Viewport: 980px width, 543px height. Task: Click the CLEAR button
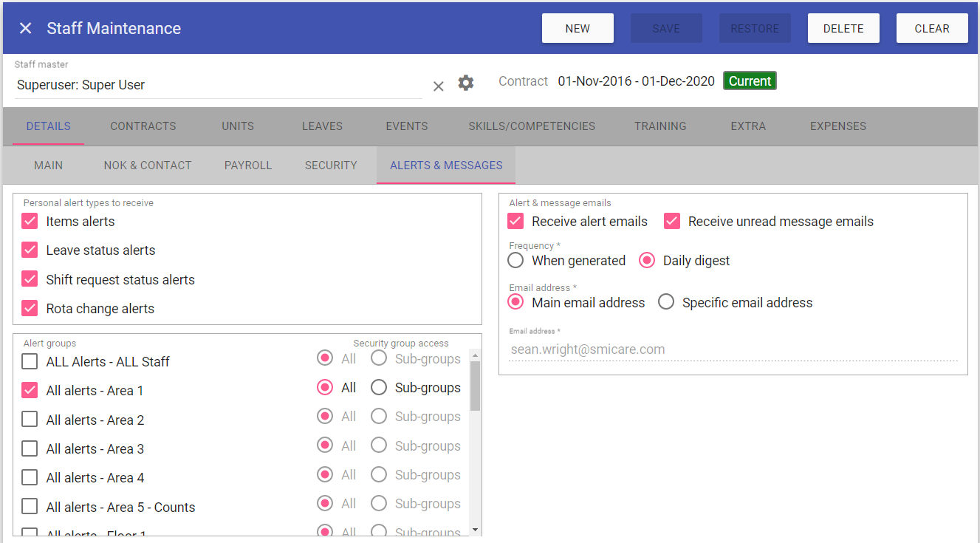point(931,29)
